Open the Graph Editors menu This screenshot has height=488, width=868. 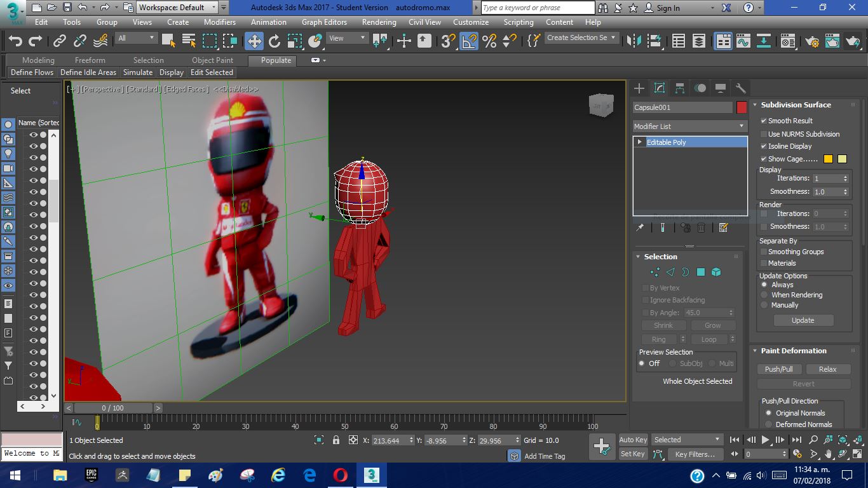pyautogui.click(x=324, y=22)
